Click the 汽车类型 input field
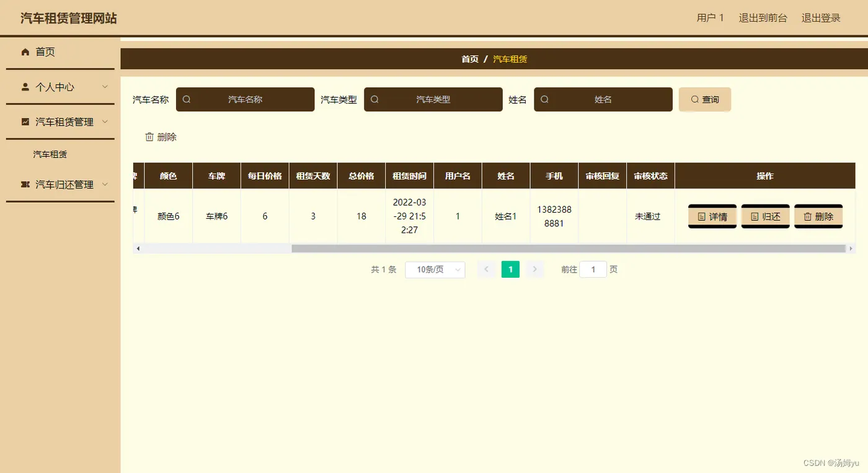This screenshot has height=473, width=868. [433, 99]
